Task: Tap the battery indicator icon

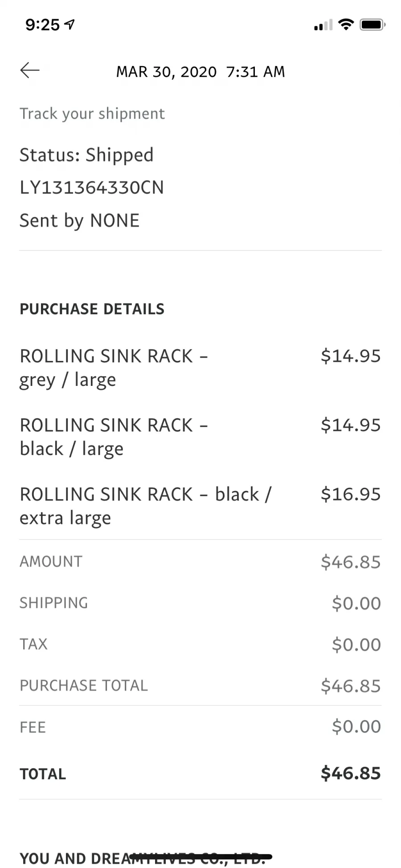Action: pos(372,24)
